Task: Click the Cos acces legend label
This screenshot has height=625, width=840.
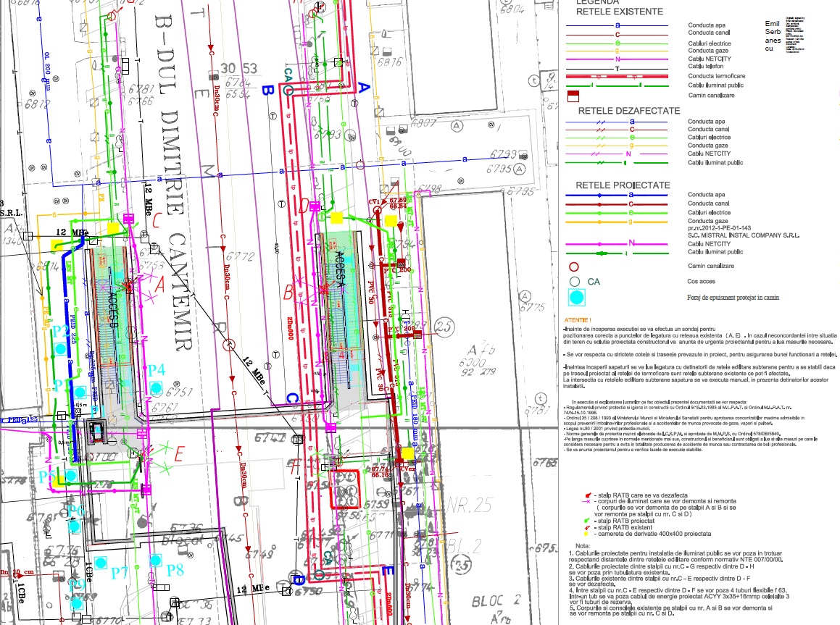Action: [701, 282]
